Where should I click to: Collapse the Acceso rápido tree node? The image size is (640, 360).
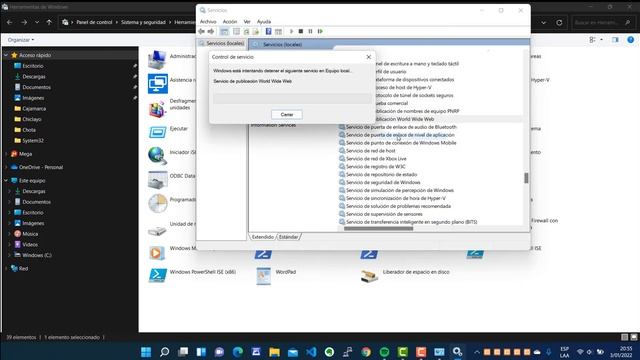pyautogui.click(x=6, y=55)
